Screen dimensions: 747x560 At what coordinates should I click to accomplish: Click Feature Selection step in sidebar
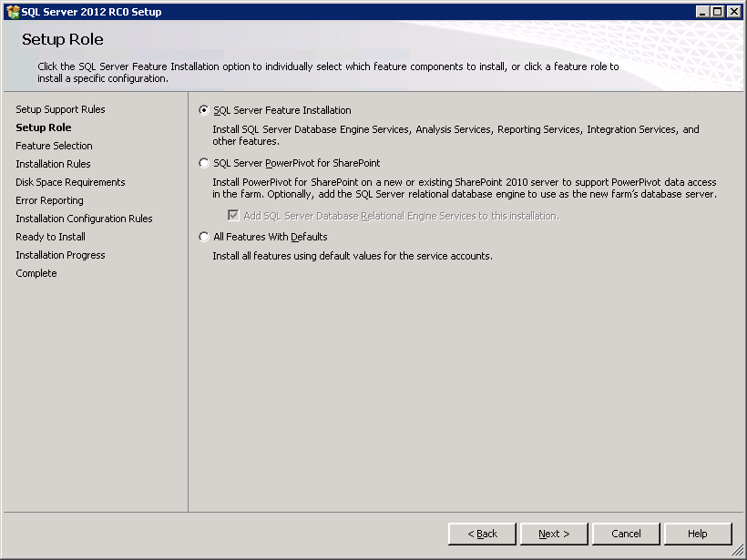tap(54, 146)
